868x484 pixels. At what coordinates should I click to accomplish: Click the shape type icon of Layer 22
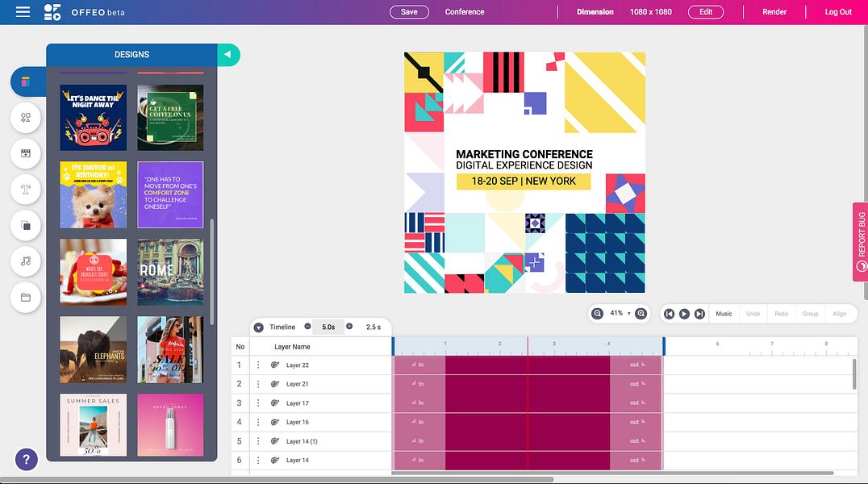(x=274, y=365)
